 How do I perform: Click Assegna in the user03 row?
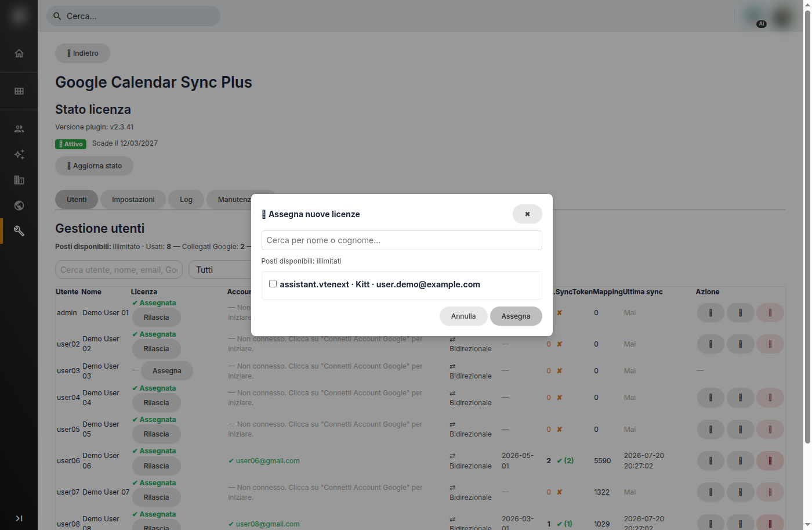(167, 371)
